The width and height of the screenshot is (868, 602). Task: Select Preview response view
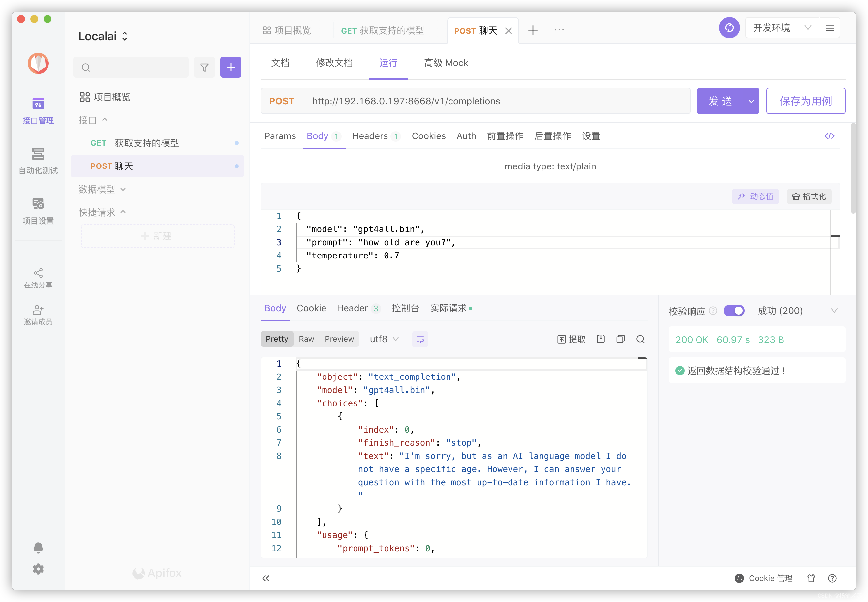pos(339,339)
